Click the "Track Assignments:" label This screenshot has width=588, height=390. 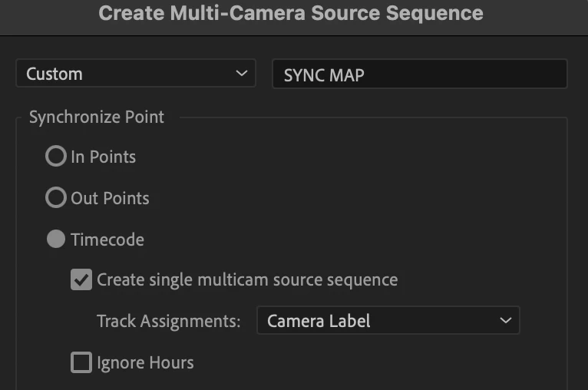169,321
